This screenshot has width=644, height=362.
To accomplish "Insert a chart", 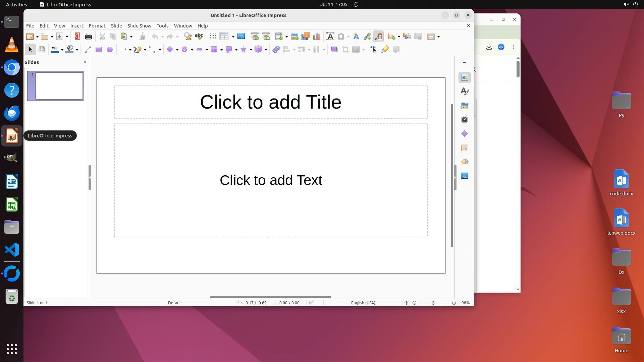I will point(316,37).
